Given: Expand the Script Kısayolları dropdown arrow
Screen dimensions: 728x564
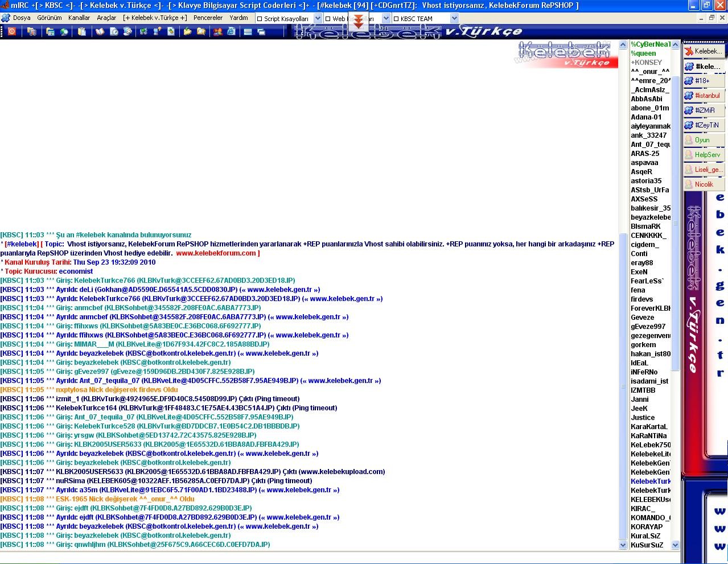Looking at the screenshot, I should 318,19.
